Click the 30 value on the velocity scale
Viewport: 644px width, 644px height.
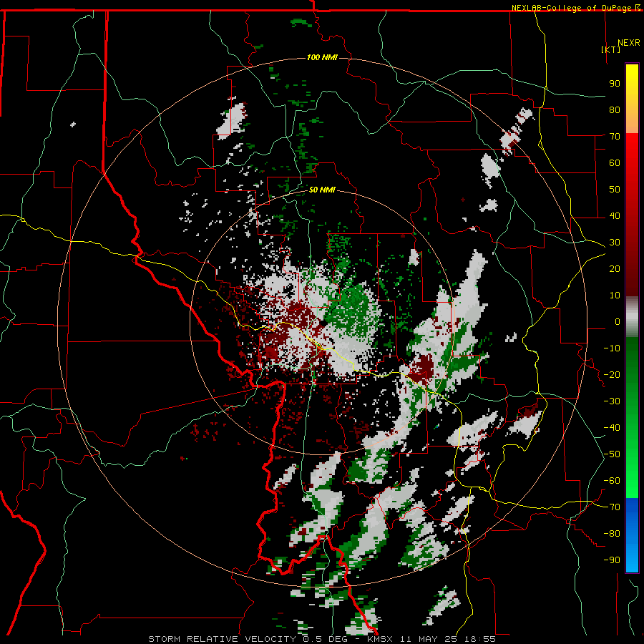[x=615, y=243]
